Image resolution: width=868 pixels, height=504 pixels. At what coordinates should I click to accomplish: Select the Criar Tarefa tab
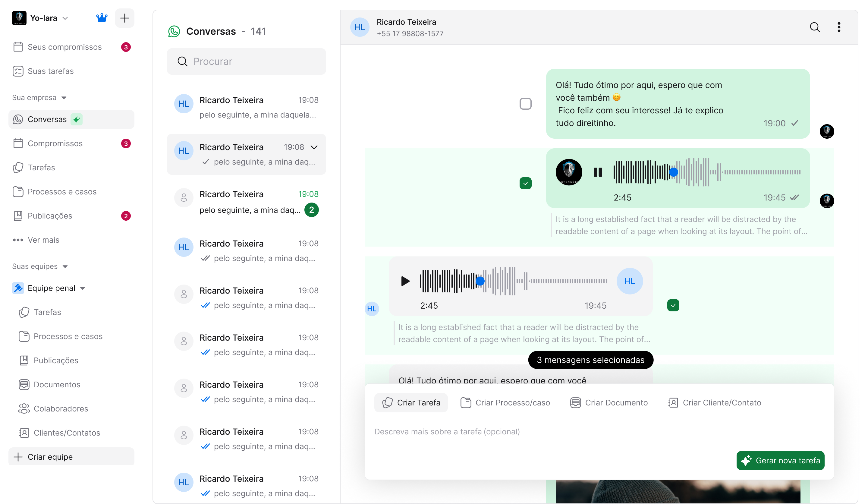pyautogui.click(x=411, y=403)
